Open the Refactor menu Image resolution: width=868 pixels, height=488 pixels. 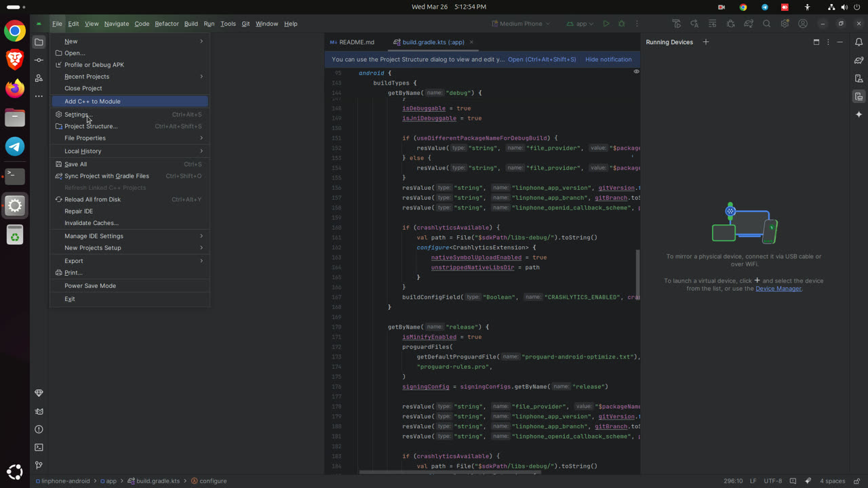167,24
